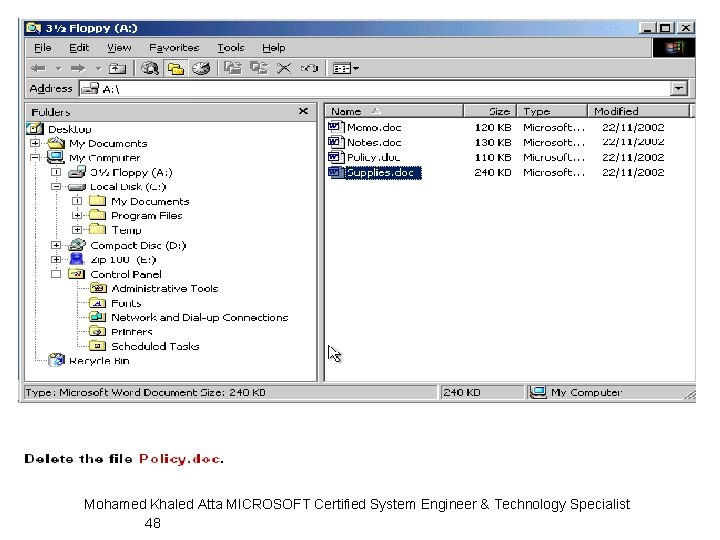Click the 120 KB size cell

(493, 127)
